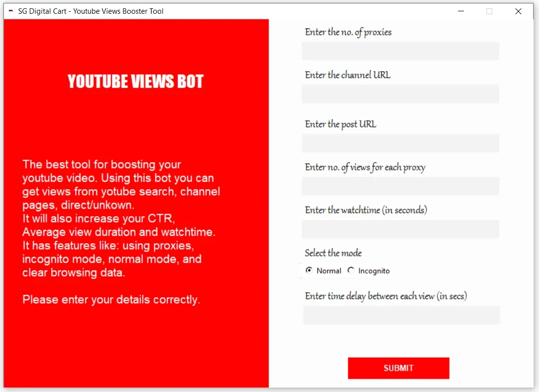Image resolution: width=539 pixels, height=392 pixels.
Task: Focus the views for each proxy field
Action: [x=400, y=186]
